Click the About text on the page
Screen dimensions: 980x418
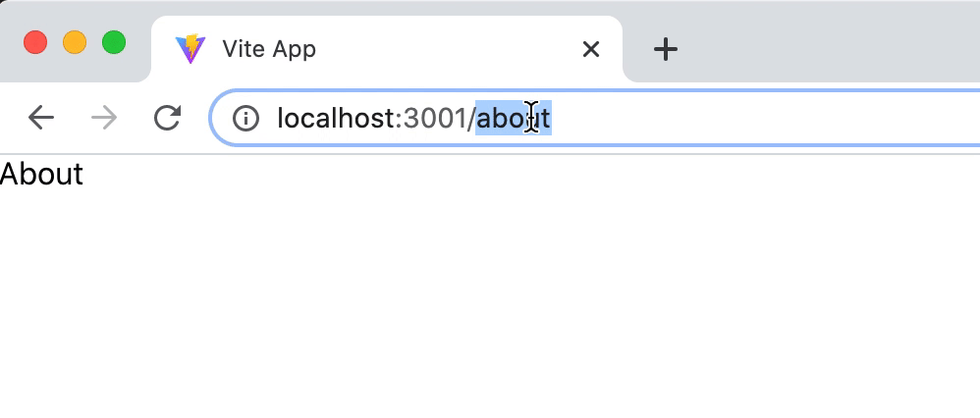[41, 175]
